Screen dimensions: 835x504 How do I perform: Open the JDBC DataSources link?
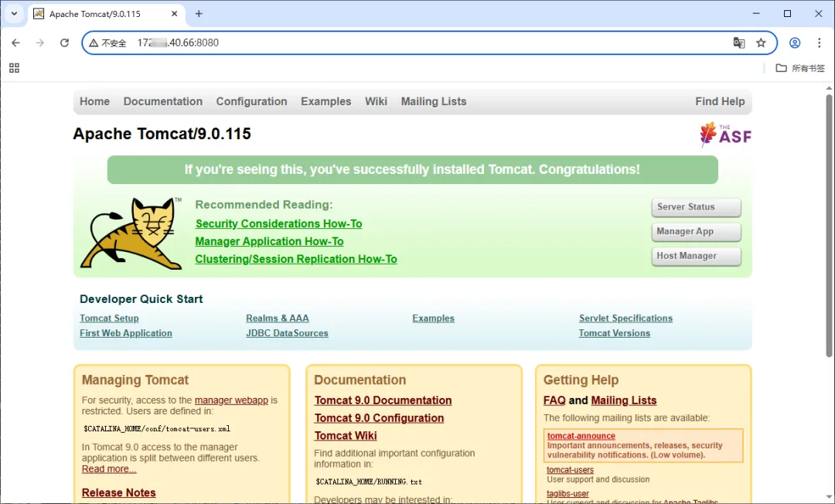287,332
